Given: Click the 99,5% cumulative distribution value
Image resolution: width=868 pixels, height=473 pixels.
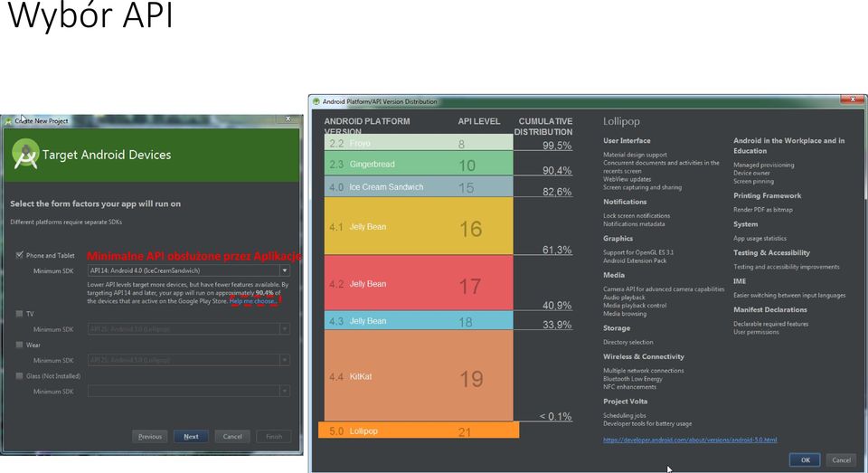Looking at the screenshot, I should [x=557, y=145].
